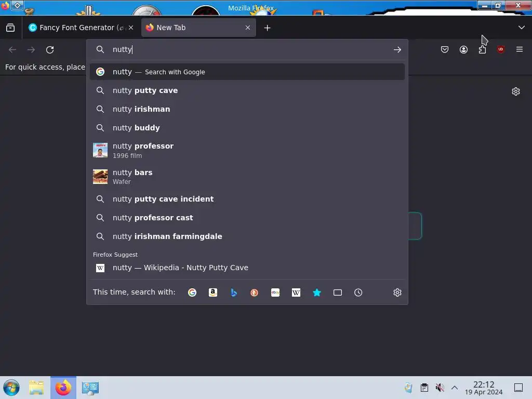This screenshot has height=399, width=532.
Task: Search open tabs via the tabs icon
Action: [x=338, y=292]
